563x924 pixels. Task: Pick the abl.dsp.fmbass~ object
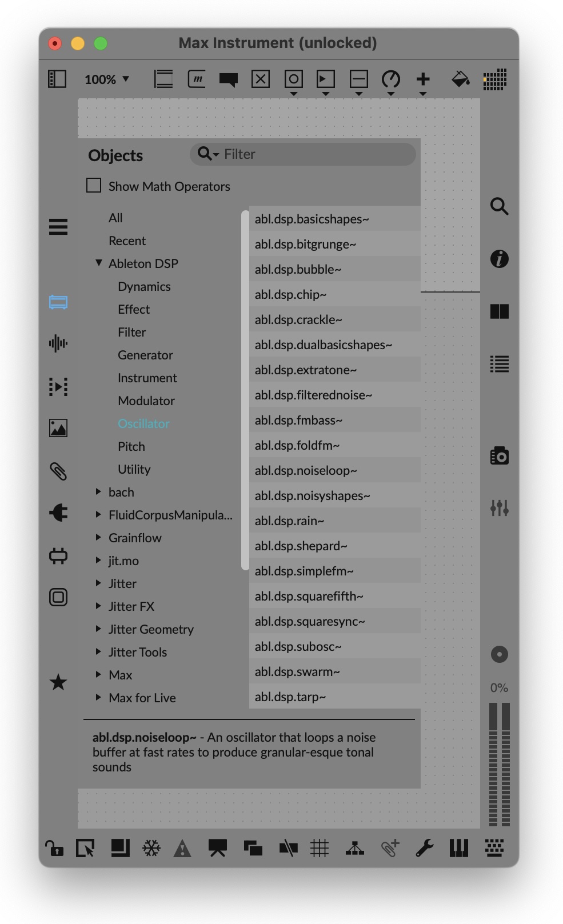pos(298,420)
